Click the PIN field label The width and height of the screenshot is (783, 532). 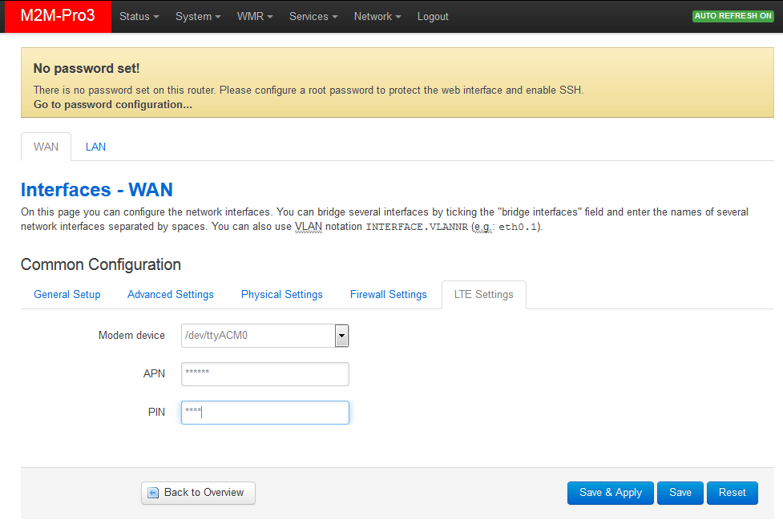point(156,413)
